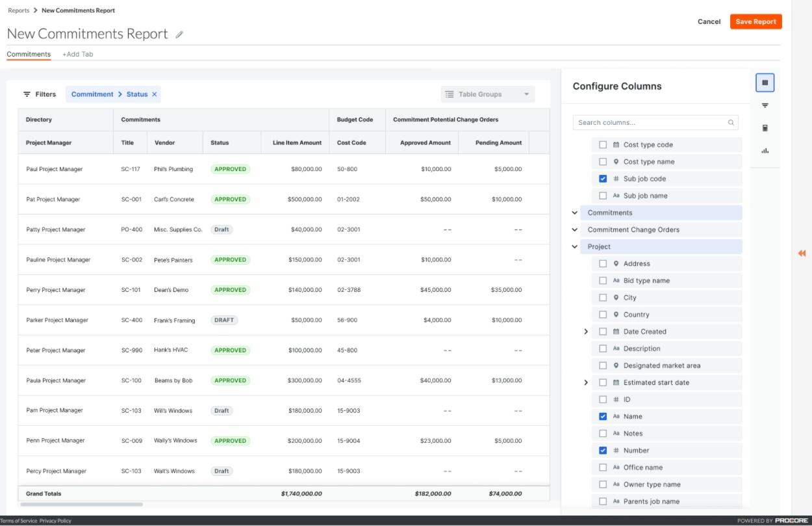Check the Office name checkbox
This screenshot has height=526, width=812.
click(603, 467)
